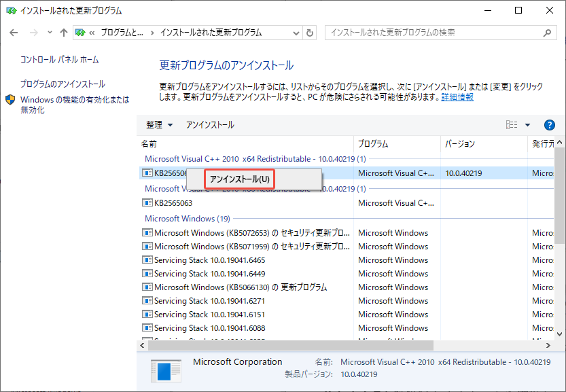Image resolution: width=566 pixels, height=392 pixels.
Task: Click the refresh icon in the address bar
Action: [x=310, y=32]
